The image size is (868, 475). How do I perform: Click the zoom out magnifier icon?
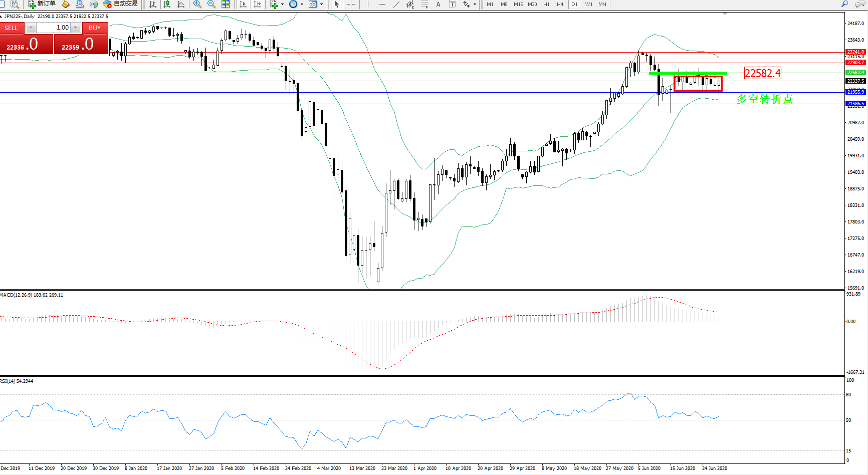point(211,4)
